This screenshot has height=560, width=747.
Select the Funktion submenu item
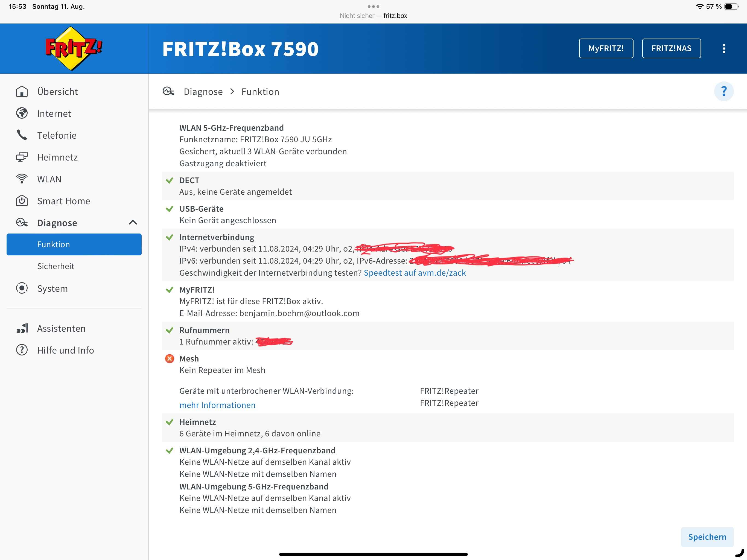(x=74, y=244)
